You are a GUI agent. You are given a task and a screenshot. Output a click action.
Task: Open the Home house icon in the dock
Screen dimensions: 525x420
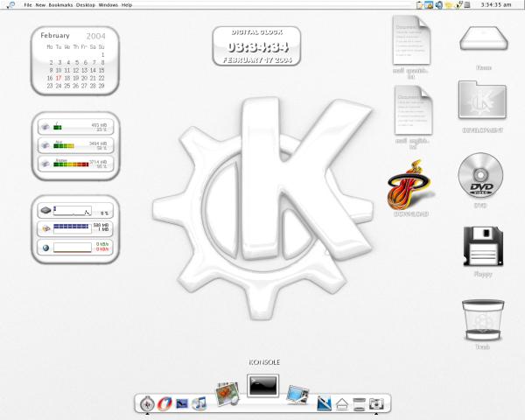(x=341, y=404)
